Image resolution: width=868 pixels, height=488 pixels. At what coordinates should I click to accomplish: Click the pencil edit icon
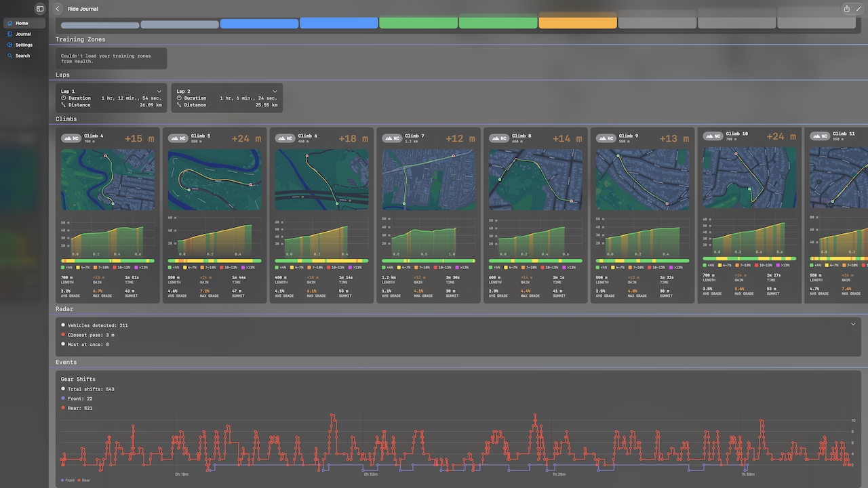(x=859, y=9)
